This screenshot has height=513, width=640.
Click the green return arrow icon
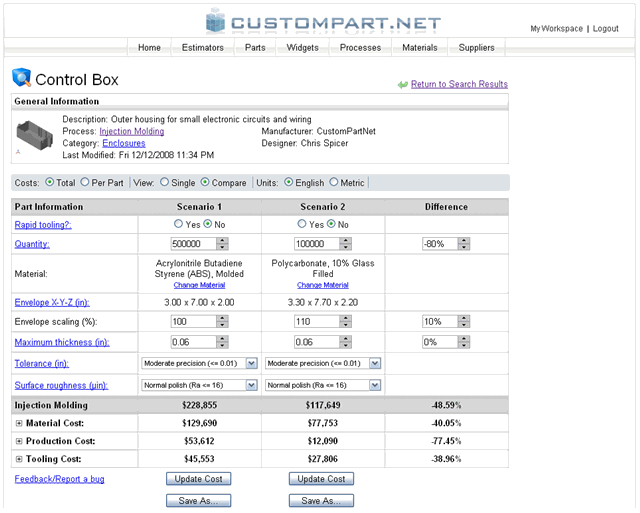[x=403, y=84]
